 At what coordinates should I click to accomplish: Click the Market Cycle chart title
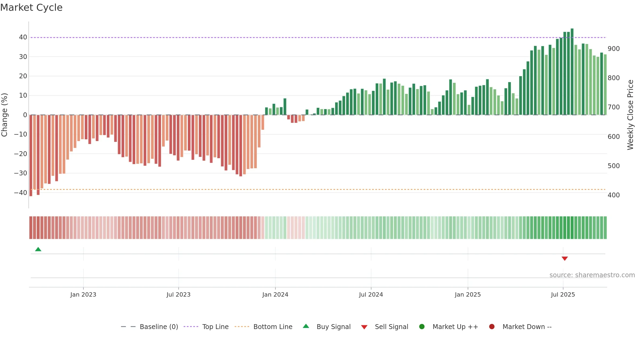pos(31,8)
